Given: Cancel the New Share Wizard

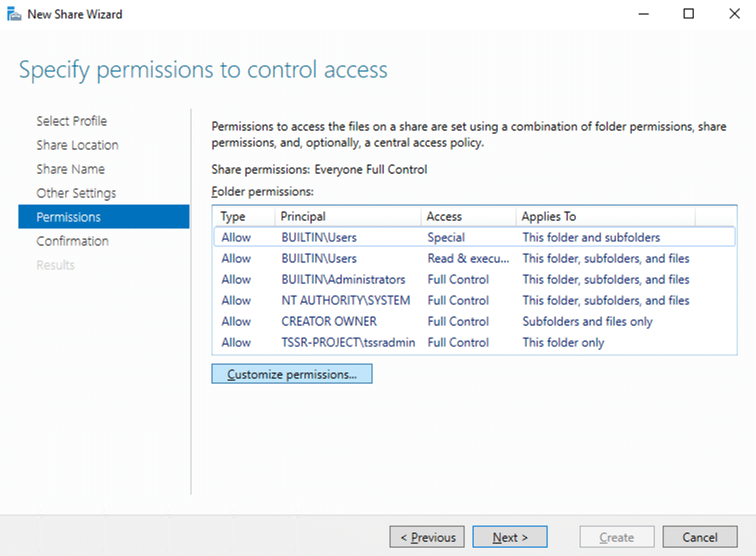Looking at the screenshot, I should [x=700, y=538].
